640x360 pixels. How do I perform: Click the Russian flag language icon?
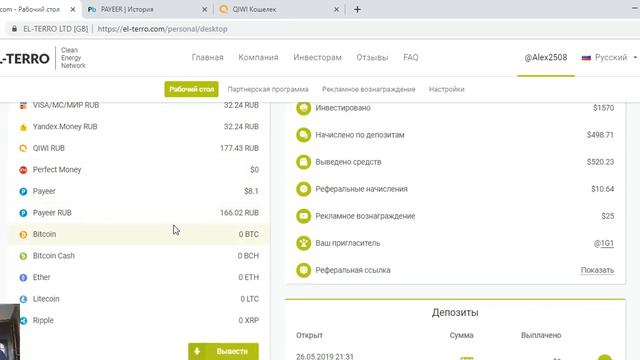pos(586,58)
